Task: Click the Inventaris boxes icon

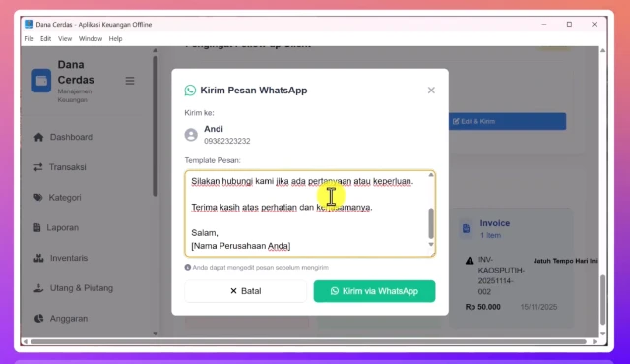Action: [38, 258]
